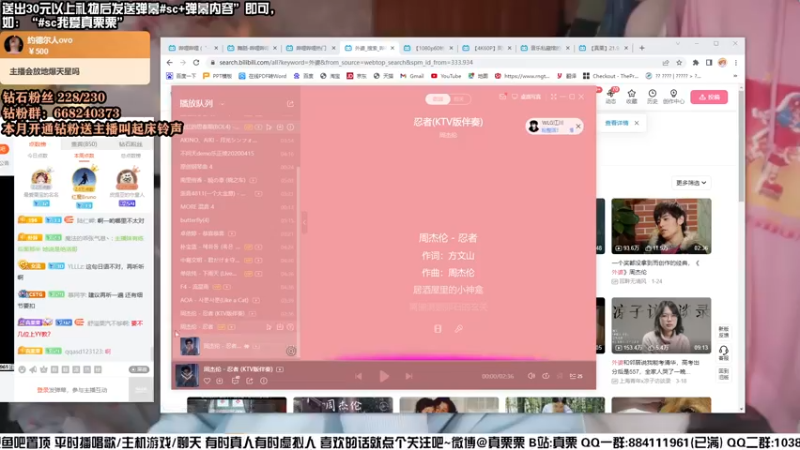
Task: Open volume control in music player
Action: point(531,376)
